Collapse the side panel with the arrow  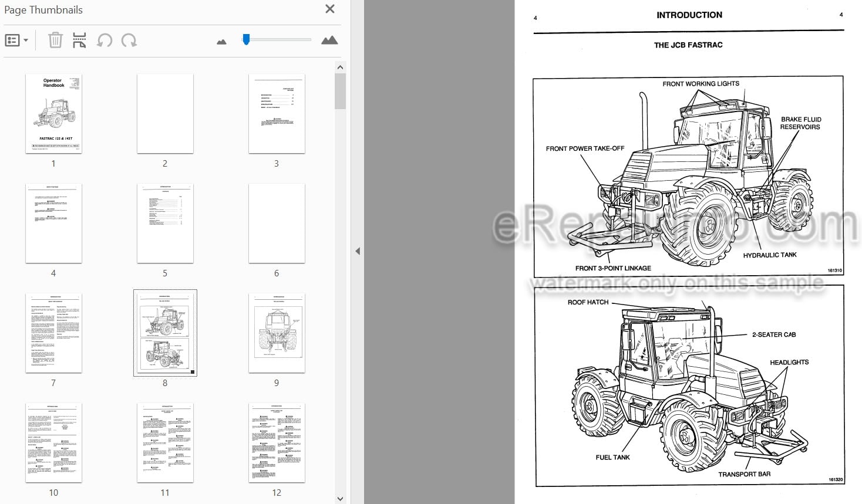358,251
